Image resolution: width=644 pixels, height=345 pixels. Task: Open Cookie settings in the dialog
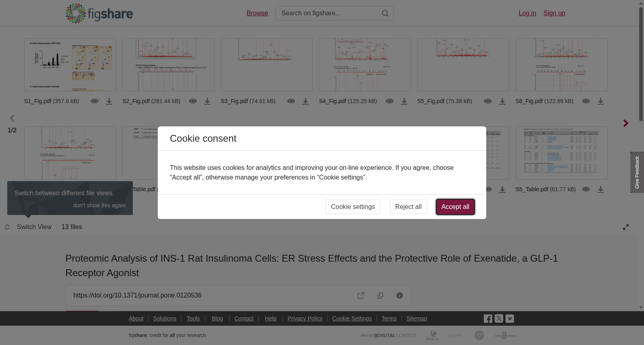tap(353, 207)
